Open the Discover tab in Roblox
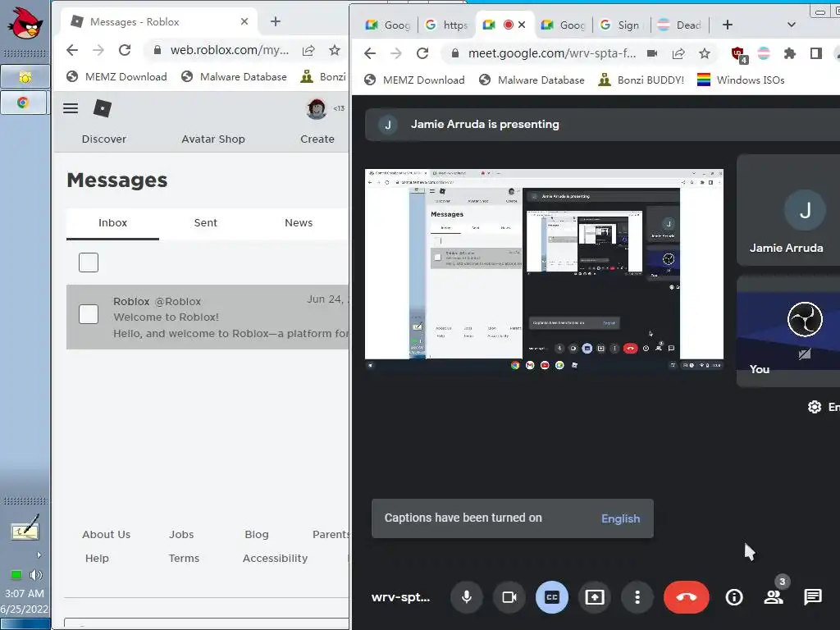Screen dimensions: 840x630 coord(104,139)
